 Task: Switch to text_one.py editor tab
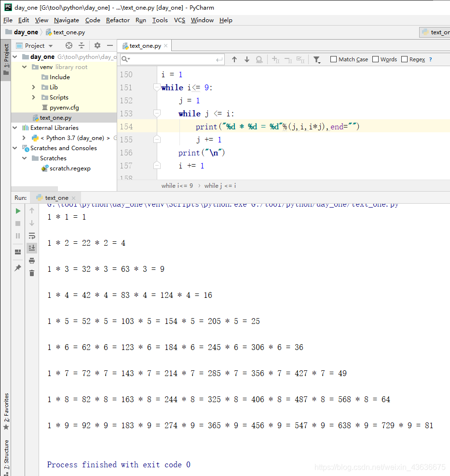[x=145, y=45]
